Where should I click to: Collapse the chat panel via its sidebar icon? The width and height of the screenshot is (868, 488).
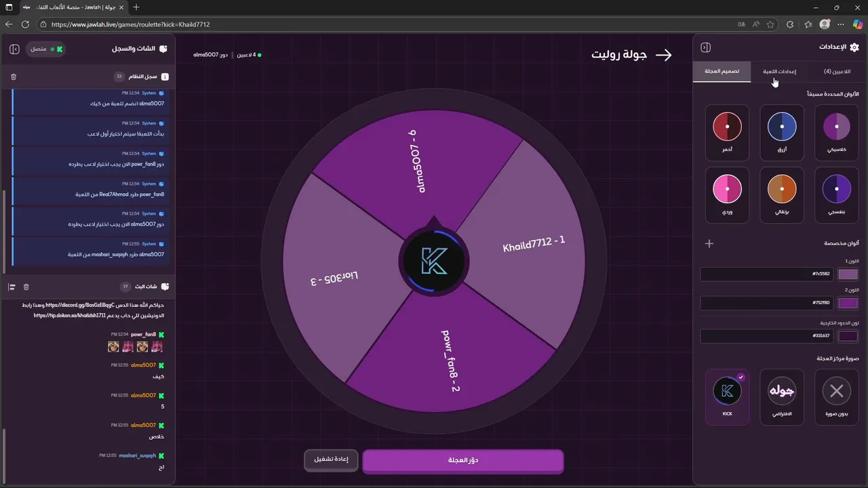pos(14,49)
